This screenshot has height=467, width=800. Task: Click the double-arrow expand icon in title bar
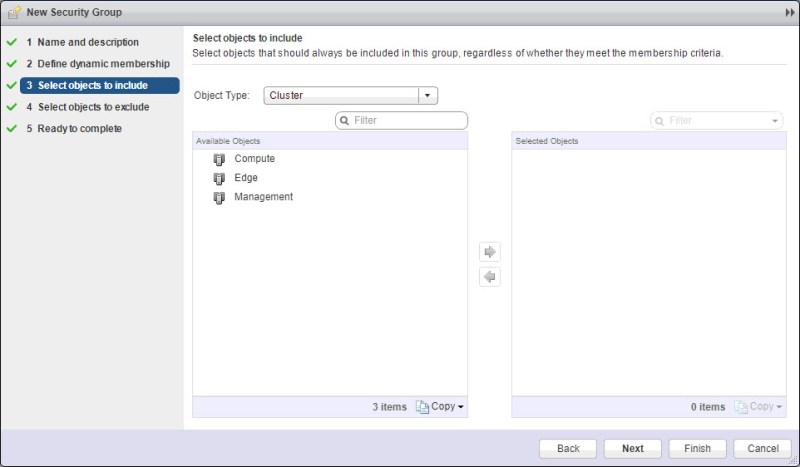[790, 11]
